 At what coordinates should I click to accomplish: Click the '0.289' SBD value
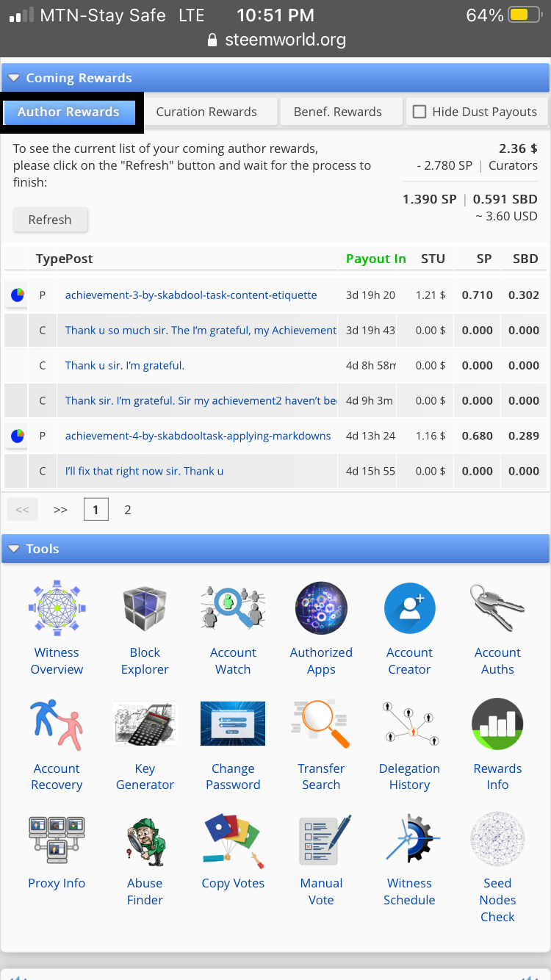click(524, 436)
